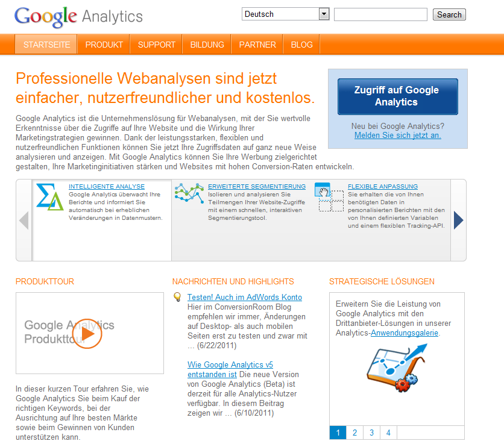The image size is (504, 447).
Task: Open the Deutsch language dropdown
Action: tap(285, 14)
